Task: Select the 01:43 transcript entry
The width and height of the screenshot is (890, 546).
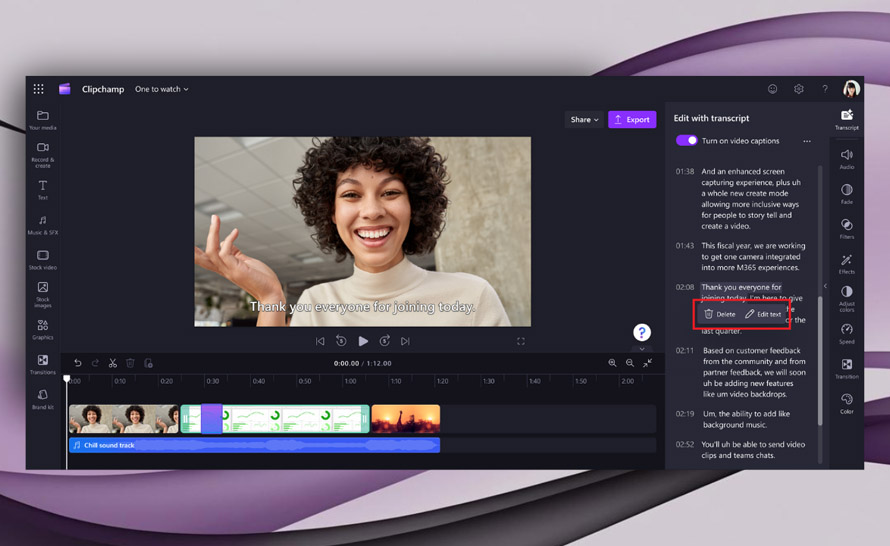Action: point(741,257)
